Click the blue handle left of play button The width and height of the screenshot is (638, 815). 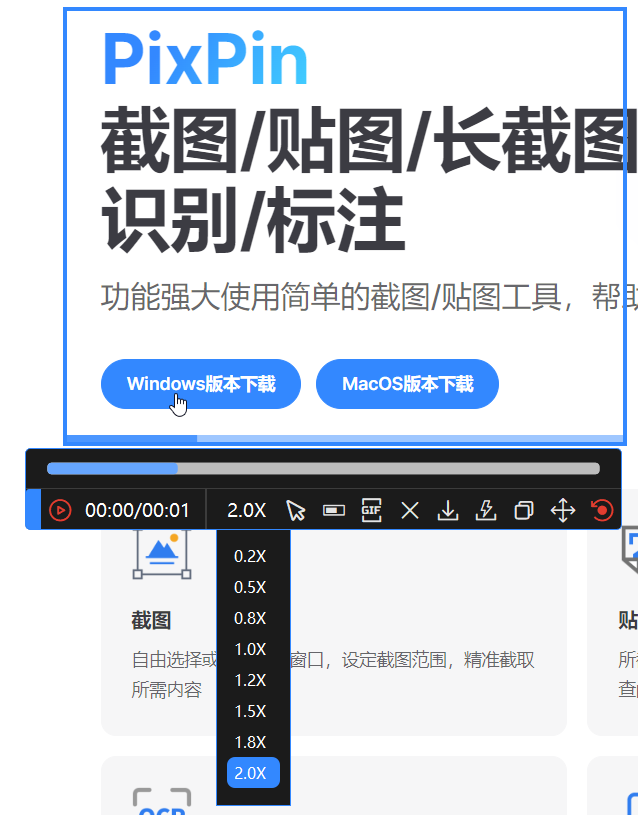point(33,509)
